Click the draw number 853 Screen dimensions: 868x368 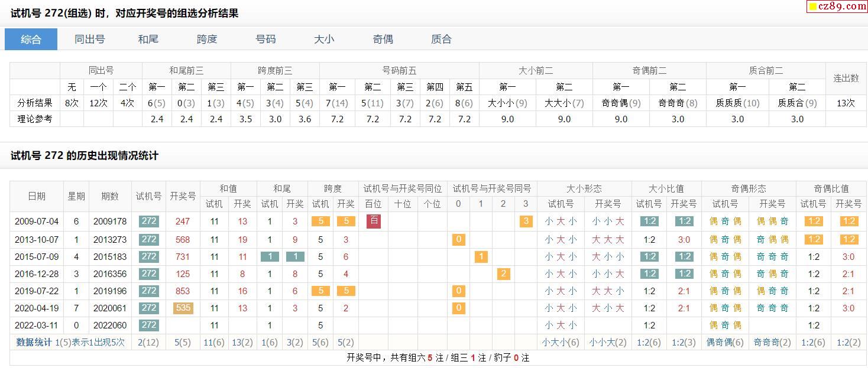click(183, 291)
